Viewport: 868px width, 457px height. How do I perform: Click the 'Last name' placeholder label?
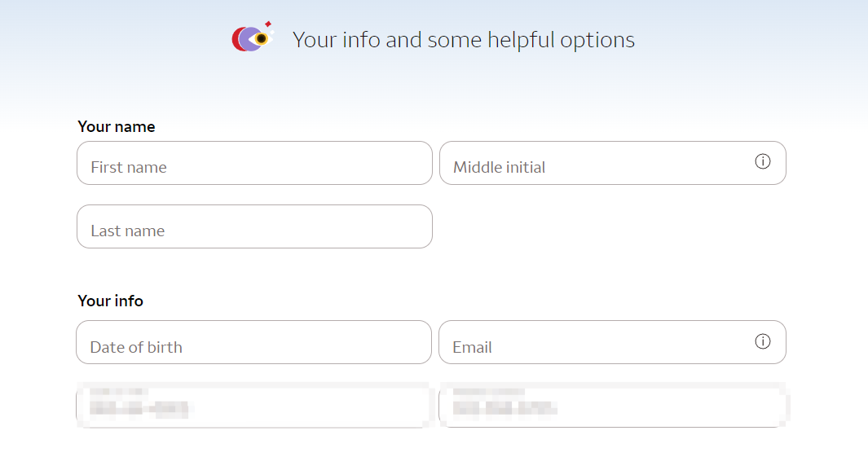click(x=127, y=231)
